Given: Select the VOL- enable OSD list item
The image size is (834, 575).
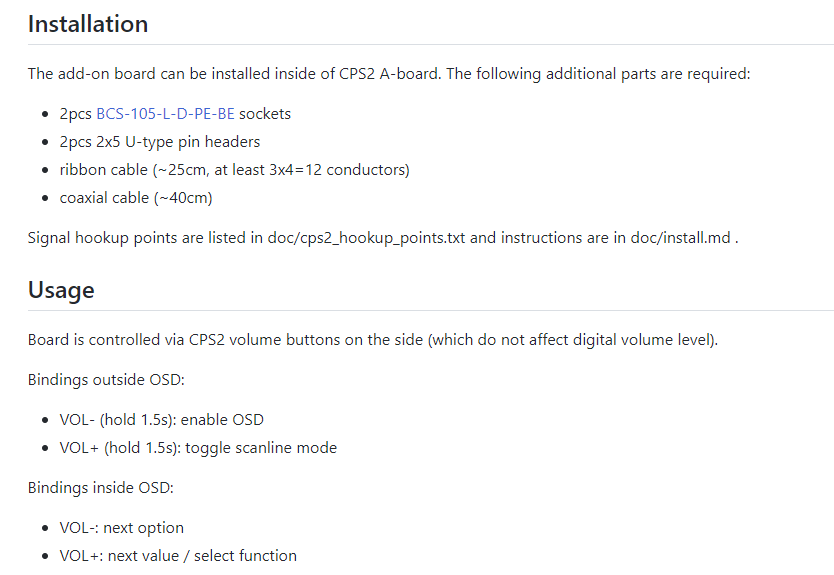Looking at the screenshot, I should 162,420.
